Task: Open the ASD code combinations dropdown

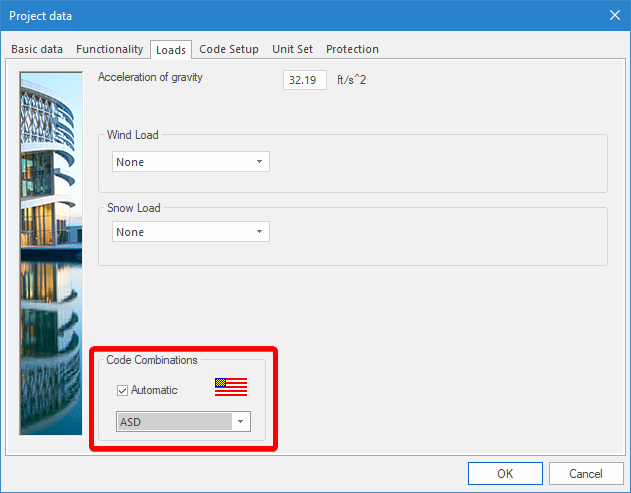Action: pyautogui.click(x=183, y=422)
